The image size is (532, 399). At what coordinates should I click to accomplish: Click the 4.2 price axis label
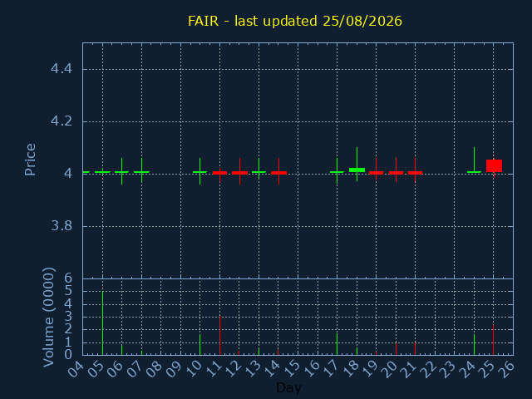point(62,121)
